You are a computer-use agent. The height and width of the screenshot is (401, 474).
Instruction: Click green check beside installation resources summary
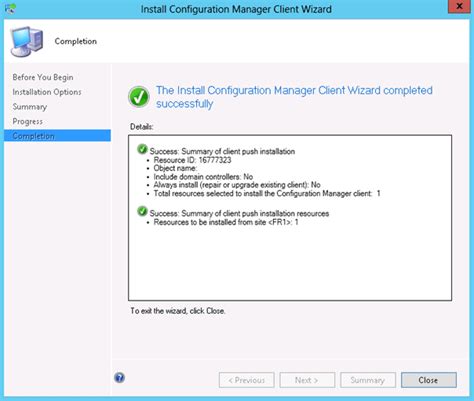click(142, 211)
